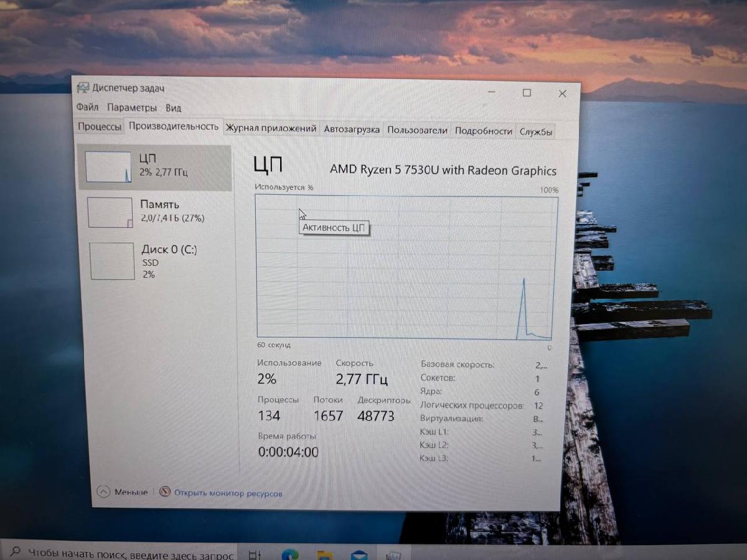Select the Память performance entry
Screen dimensions: 747x560
tap(156, 212)
